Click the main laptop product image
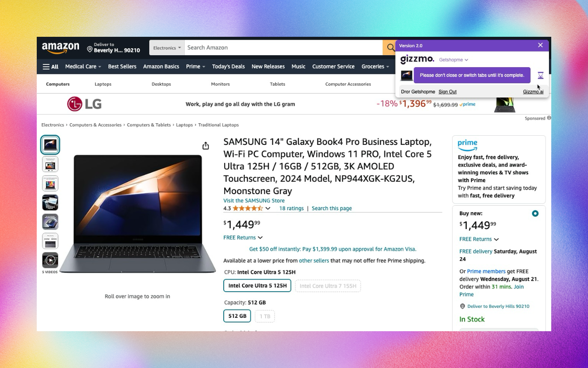Image resolution: width=588 pixels, height=368 pixels. tap(137, 214)
